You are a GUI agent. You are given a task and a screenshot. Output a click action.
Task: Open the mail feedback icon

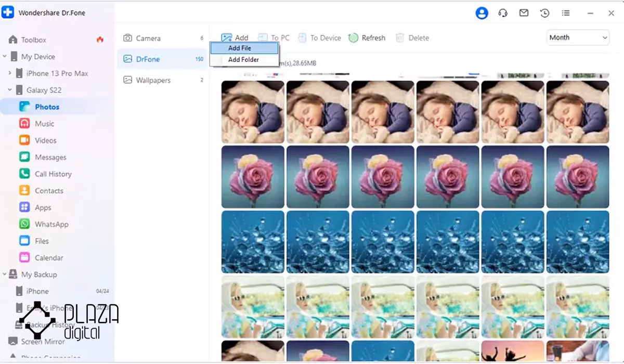524,13
